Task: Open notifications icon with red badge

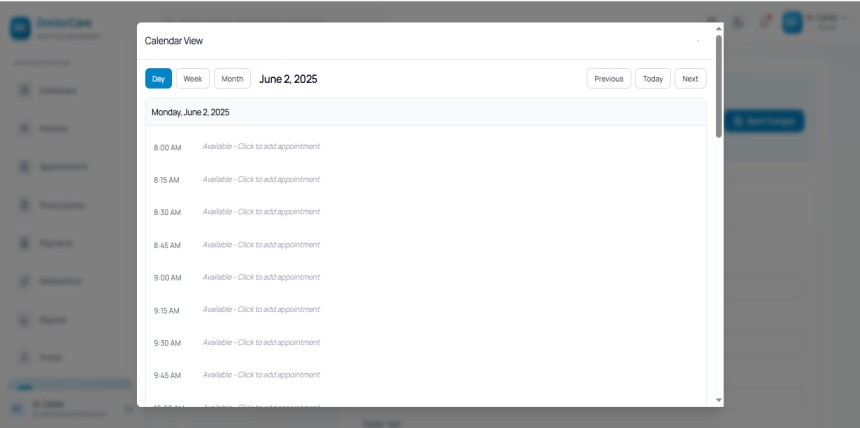Action: pyautogui.click(x=765, y=22)
